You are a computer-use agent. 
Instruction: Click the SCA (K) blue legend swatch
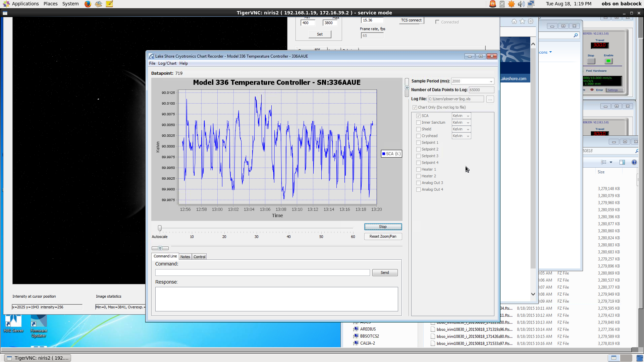[x=384, y=154]
